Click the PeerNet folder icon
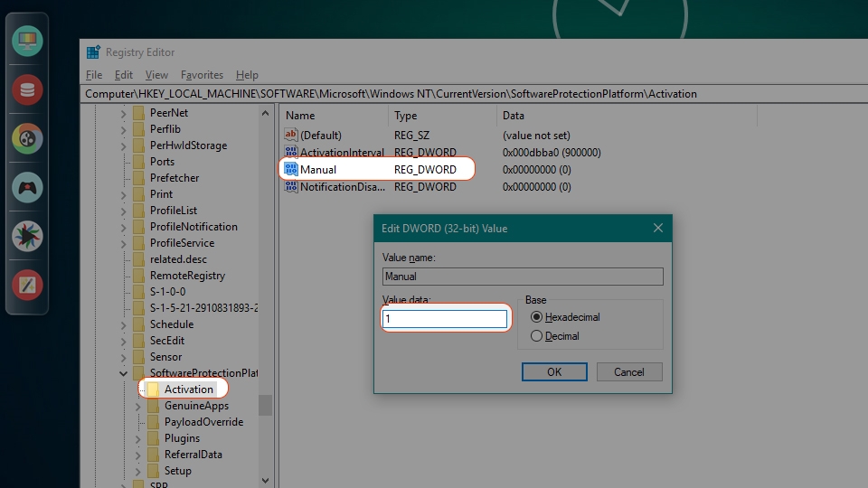The height and width of the screenshot is (488, 868). (138, 113)
